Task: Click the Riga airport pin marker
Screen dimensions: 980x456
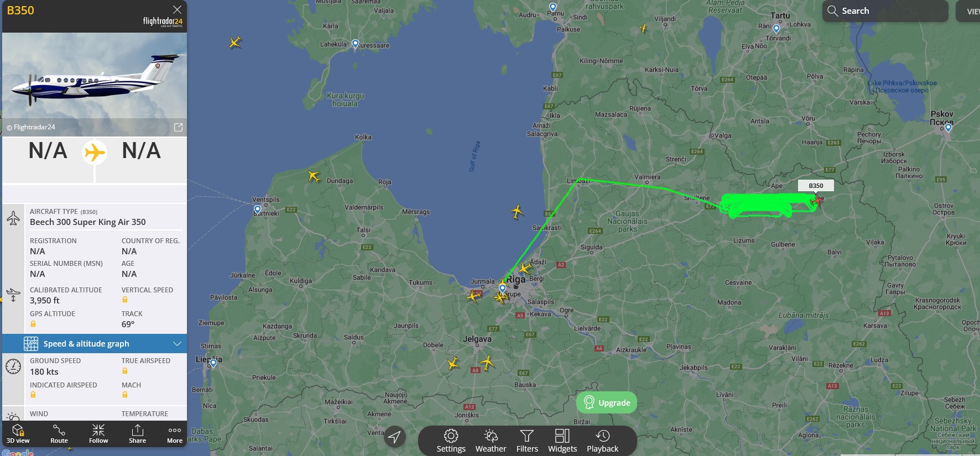Action: (502, 289)
